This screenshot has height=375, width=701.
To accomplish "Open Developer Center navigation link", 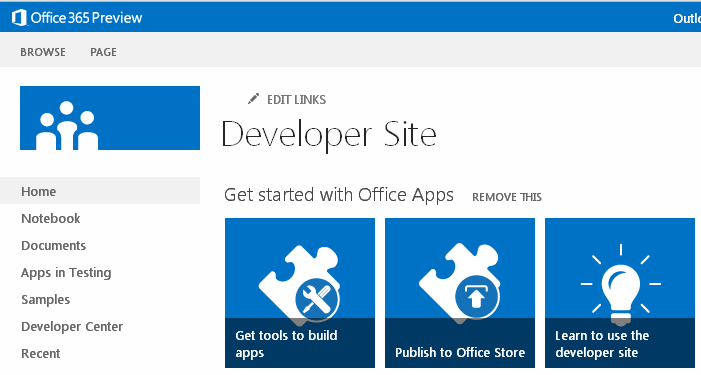I will pyautogui.click(x=72, y=327).
